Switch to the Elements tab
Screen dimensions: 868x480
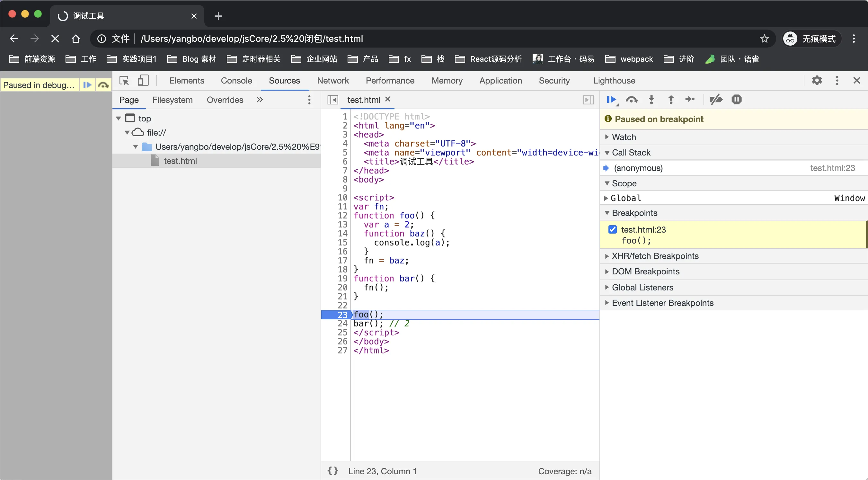pos(187,81)
